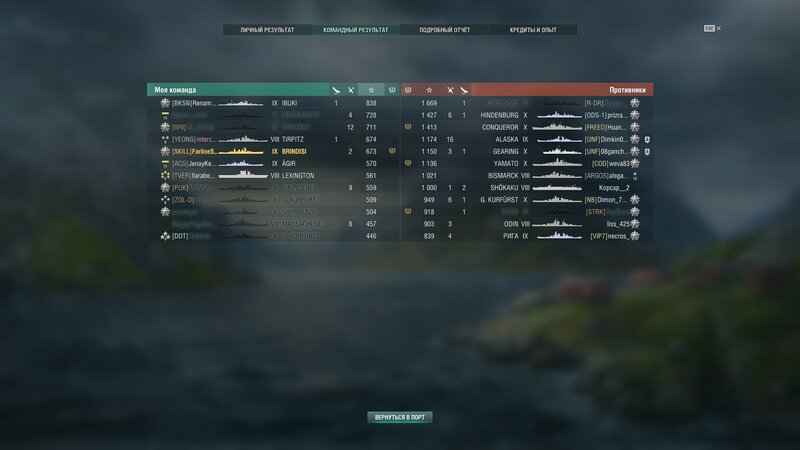This screenshot has width=800, height=450.
Task: Click Вернуться в порт button
Action: click(400, 417)
